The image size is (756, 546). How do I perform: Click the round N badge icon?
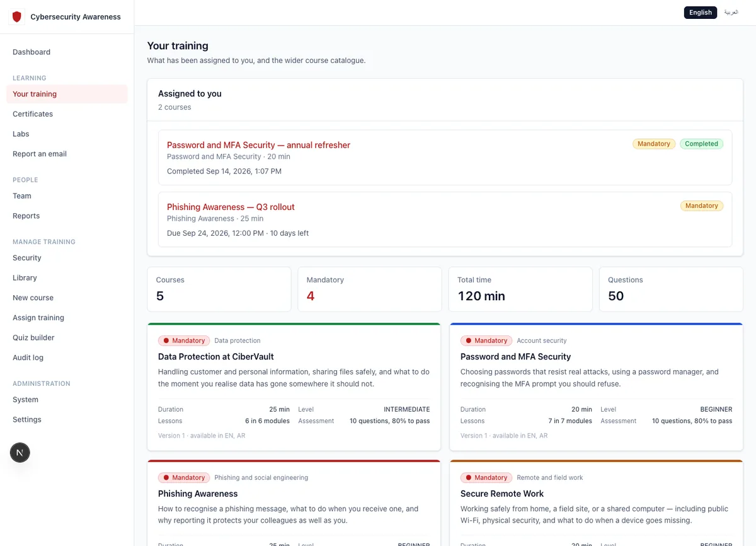pos(20,453)
